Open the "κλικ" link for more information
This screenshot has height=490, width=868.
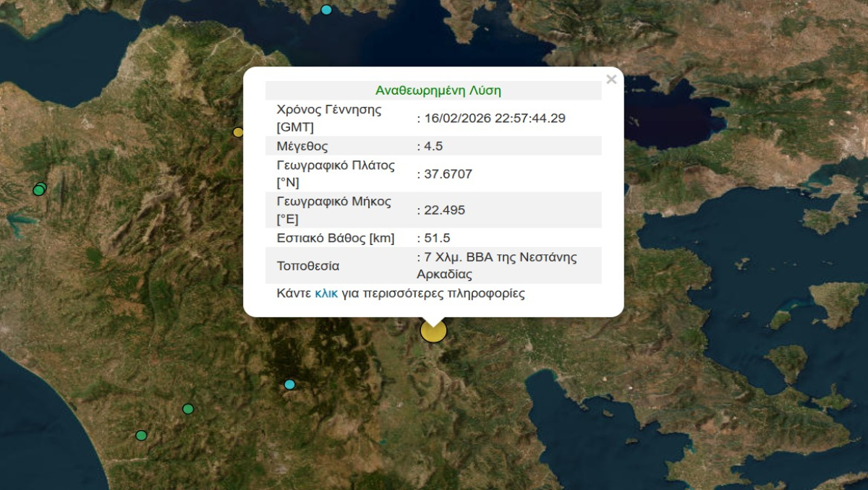[x=326, y=294]
